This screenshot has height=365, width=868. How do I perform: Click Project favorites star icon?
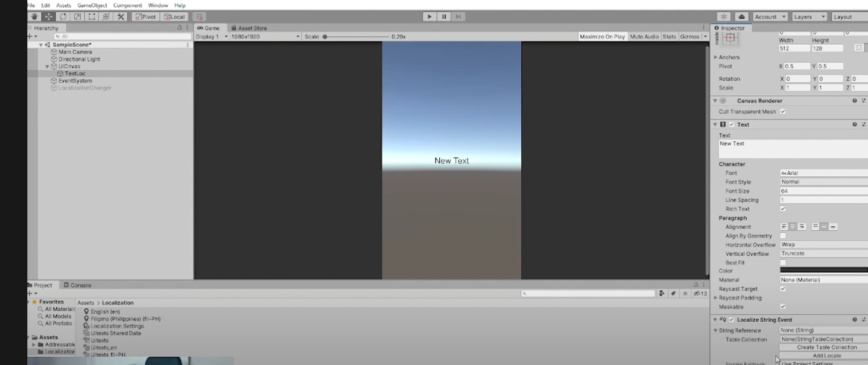click(685, 294)
